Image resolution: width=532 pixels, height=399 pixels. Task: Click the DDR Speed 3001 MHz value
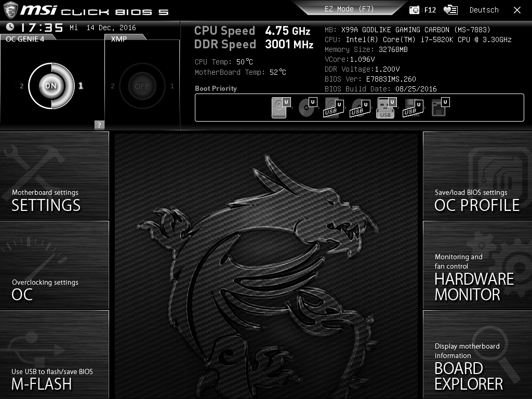tap(289, 45)
